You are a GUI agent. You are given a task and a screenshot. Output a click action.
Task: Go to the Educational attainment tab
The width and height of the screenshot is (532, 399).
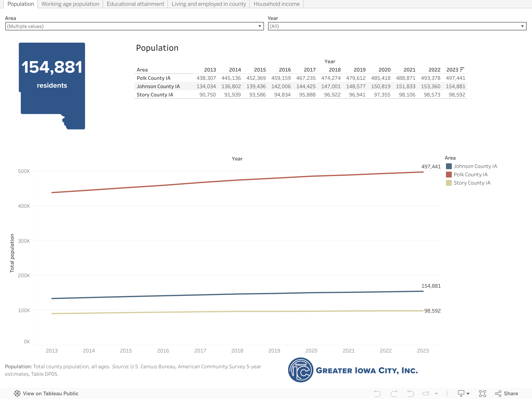[135, 4]
